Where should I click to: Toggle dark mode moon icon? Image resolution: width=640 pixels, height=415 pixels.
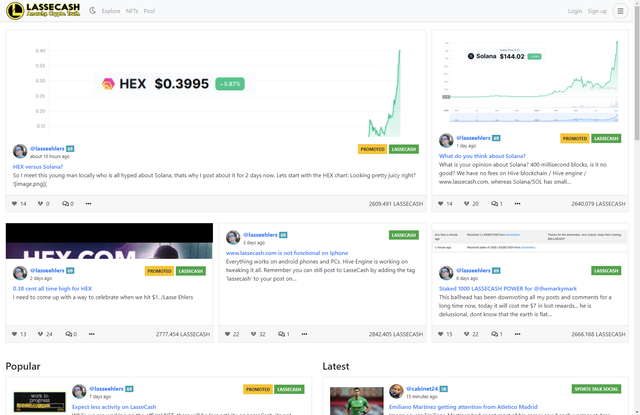tap(93, 11)
